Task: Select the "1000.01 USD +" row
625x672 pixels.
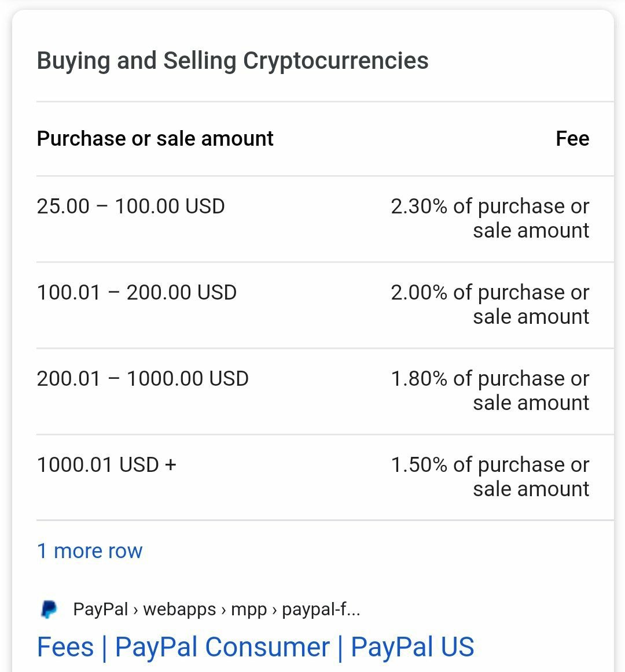Action: [x=325, y=477]
